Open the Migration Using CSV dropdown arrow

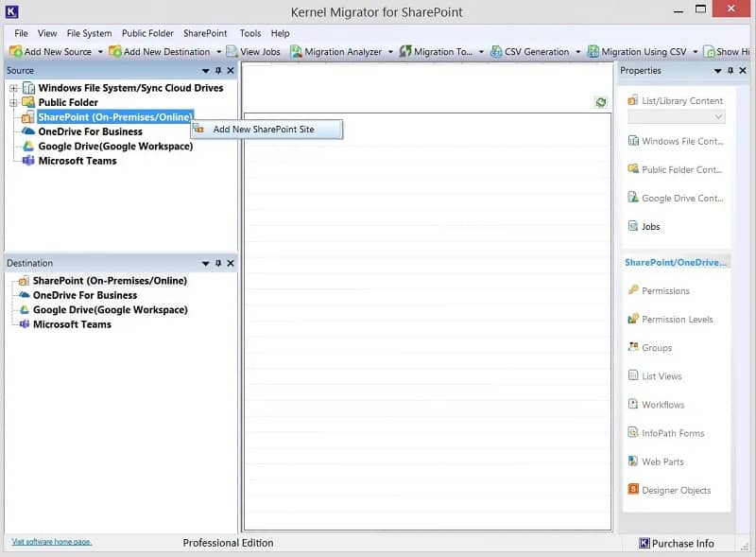pyautogui.click(x=696, y=52)
